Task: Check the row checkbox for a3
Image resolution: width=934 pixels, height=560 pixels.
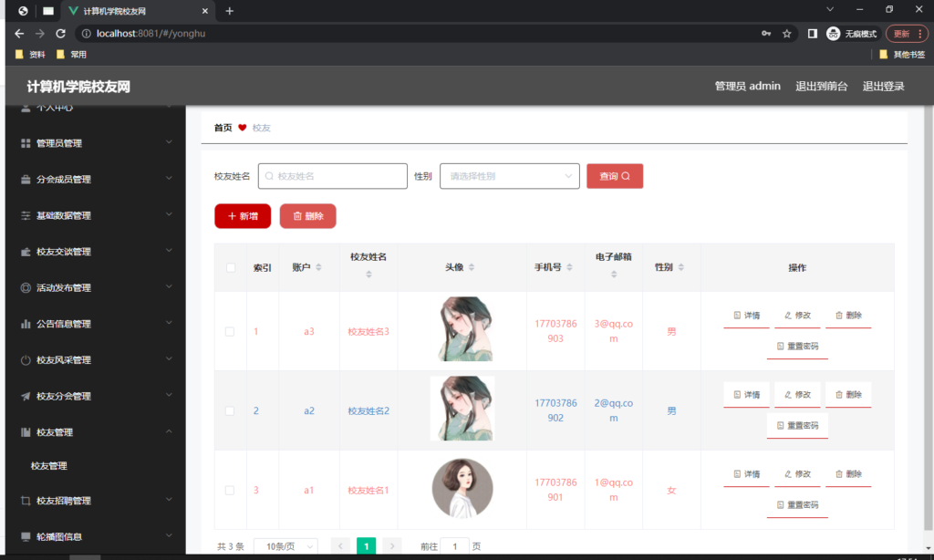Action: [x=229, y=331]
